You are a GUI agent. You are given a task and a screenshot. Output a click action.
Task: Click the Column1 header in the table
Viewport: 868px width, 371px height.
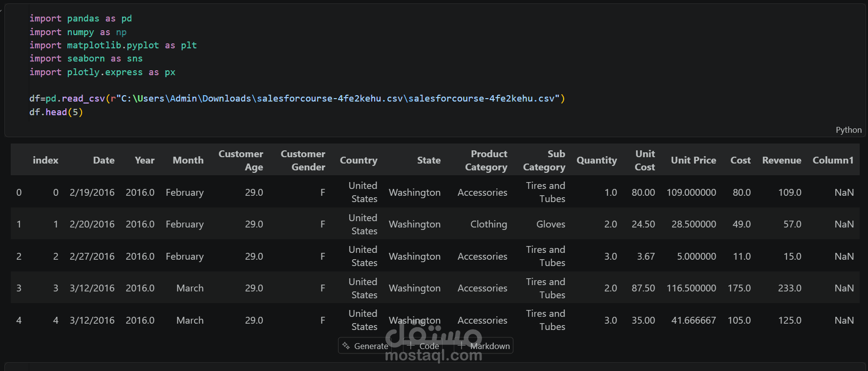point(832,160)
